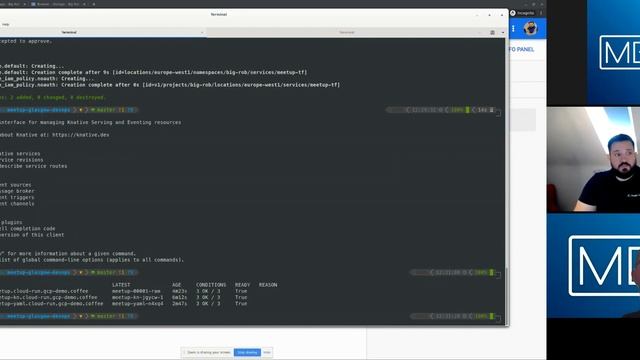The height and width of the screenshot is (360, 640).
Task: Click the Incognito icon in the browser
Action: click(513, 13)
